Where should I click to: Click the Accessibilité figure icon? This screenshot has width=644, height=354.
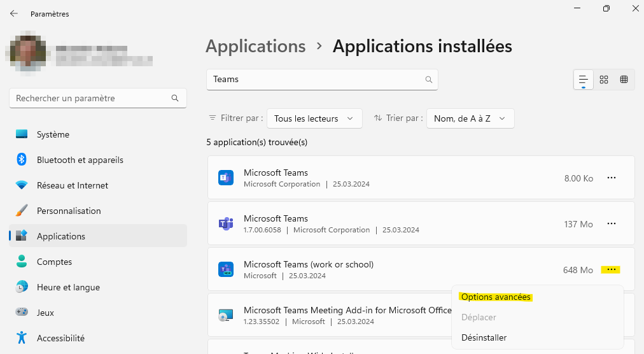[x=22, y=337]
